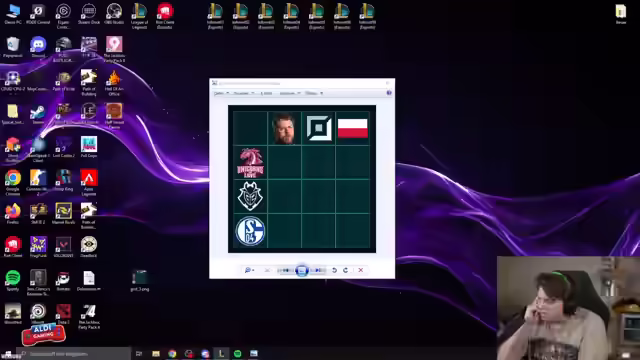Screen dimensions: 640x360
Task: Open the folder icon in desktop top-right corner
Action: pos(621,13)
